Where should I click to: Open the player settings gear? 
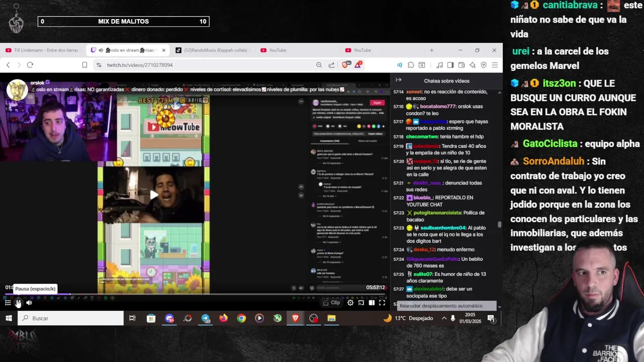(350, 303)
